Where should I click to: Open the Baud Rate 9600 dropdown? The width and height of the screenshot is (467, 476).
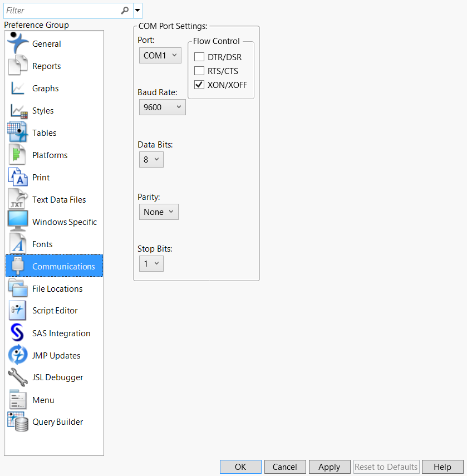(163, 107)
